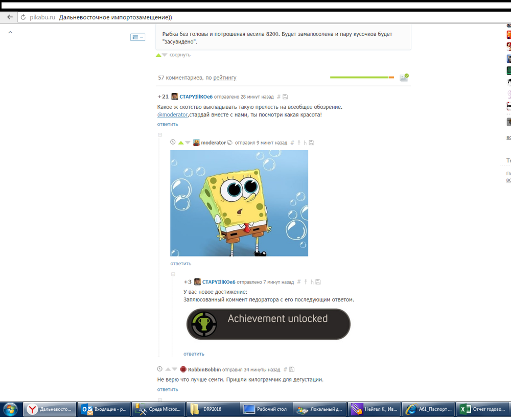This screenshot has height=420, width=511.
Task: Reply to the +21 comment
Action: tap(168, 124)
